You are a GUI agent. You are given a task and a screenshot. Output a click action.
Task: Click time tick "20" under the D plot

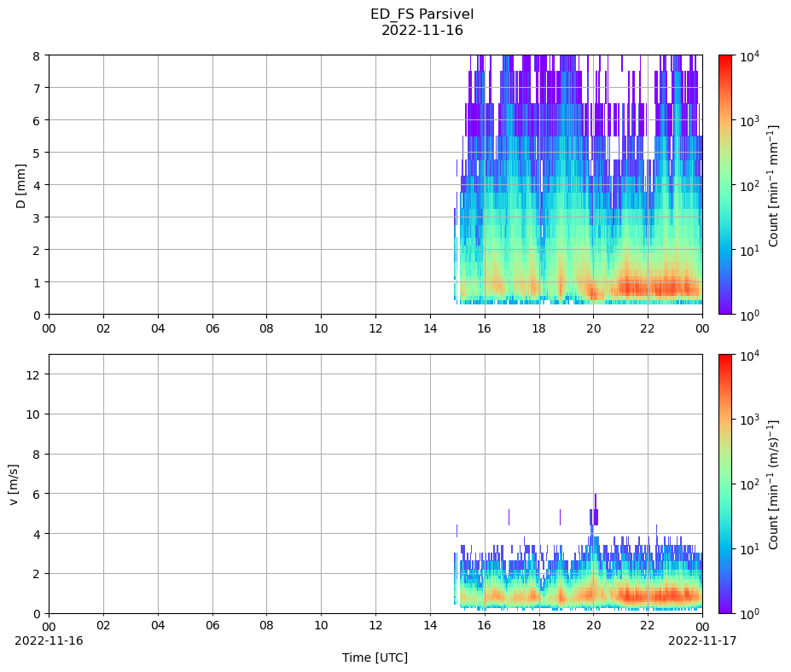(x=594, y=328)
